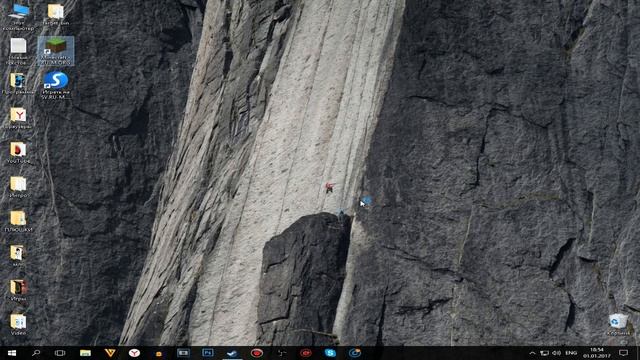Click the dark crosshair app on taskbar

(x=281, y=353)
